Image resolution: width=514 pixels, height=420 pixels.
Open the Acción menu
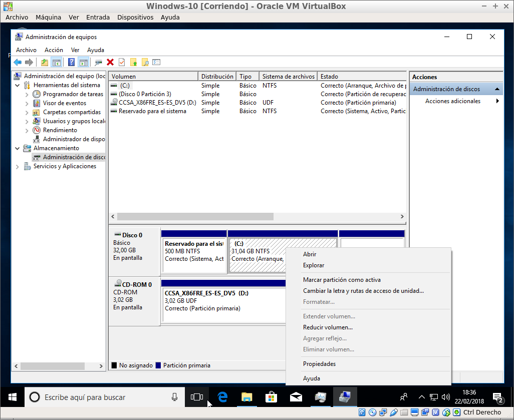pos(53,50)
